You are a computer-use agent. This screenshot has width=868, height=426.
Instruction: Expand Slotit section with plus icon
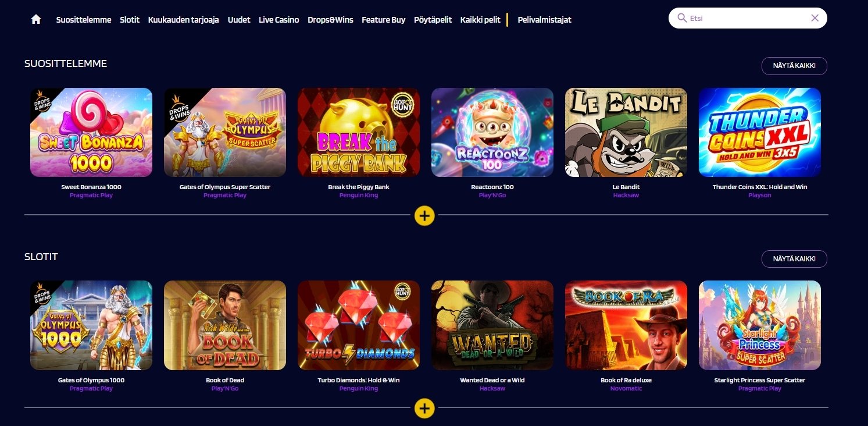424,408
